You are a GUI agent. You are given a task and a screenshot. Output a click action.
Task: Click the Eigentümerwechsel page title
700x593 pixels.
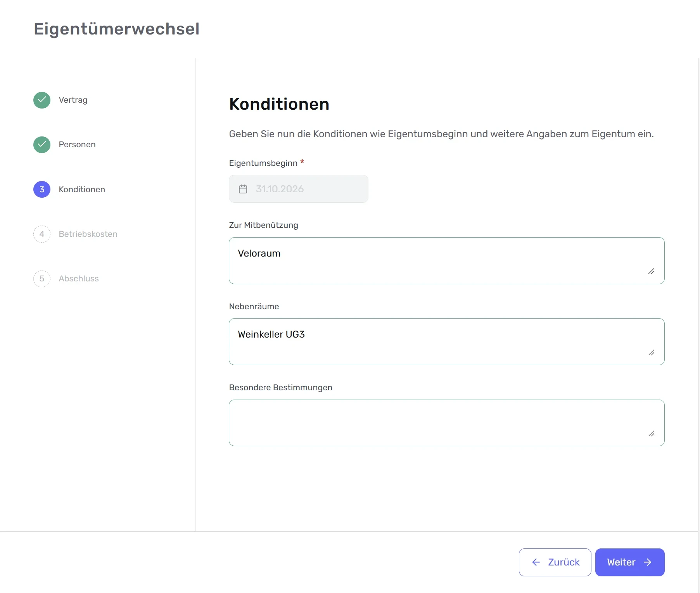pyautogui.click(x=117, y=29)
